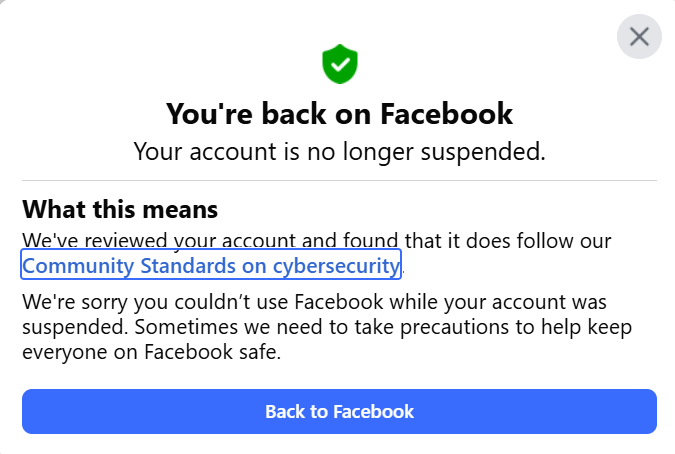Click the word "cybersecurity" in the blue link

[x=336, y=266]
